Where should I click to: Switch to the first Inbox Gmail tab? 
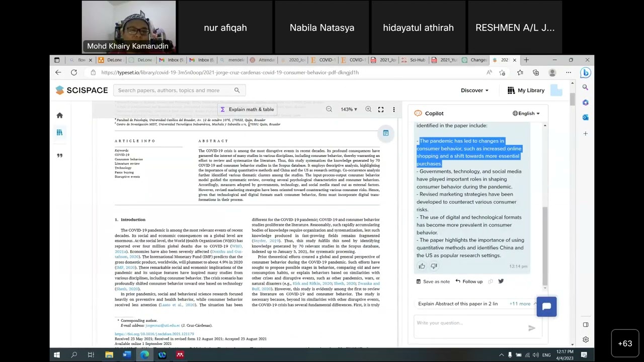coord(172,60)
